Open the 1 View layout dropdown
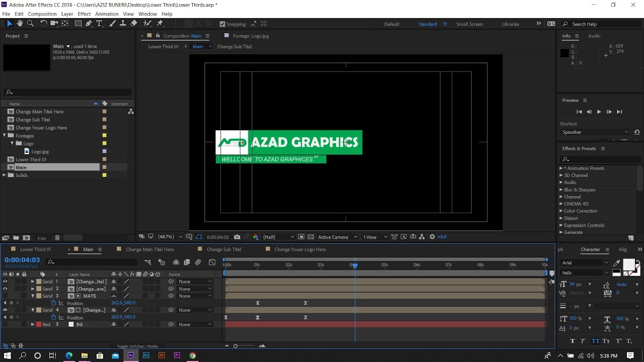 [375, 237]
